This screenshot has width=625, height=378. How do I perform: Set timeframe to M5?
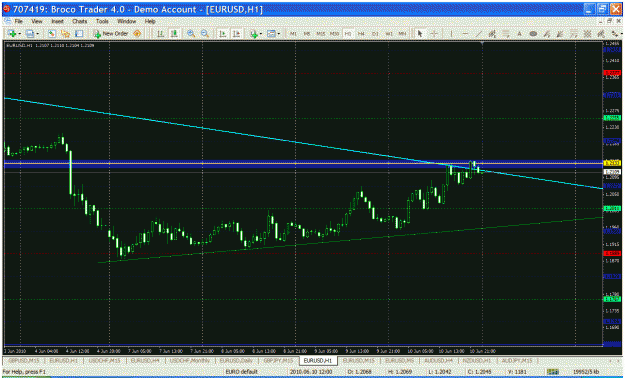(x=307, y=34)
